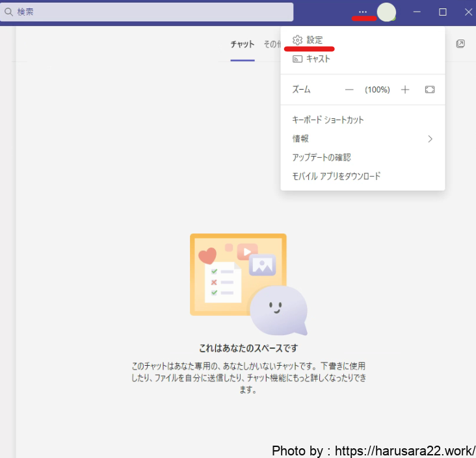Click モバイル アプリをダウンロード
Screen dimensions: 476x458
336,177
